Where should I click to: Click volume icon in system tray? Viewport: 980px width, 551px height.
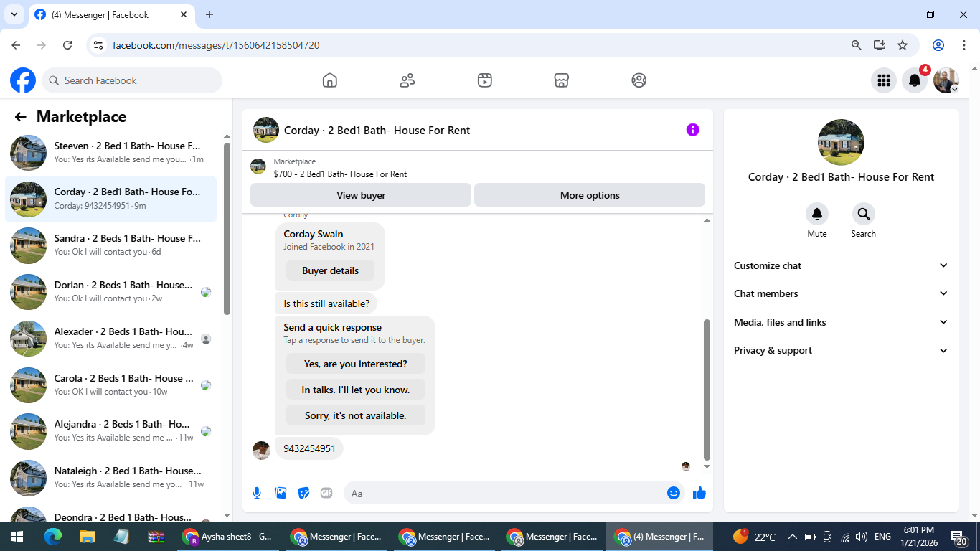click(862, 537)
